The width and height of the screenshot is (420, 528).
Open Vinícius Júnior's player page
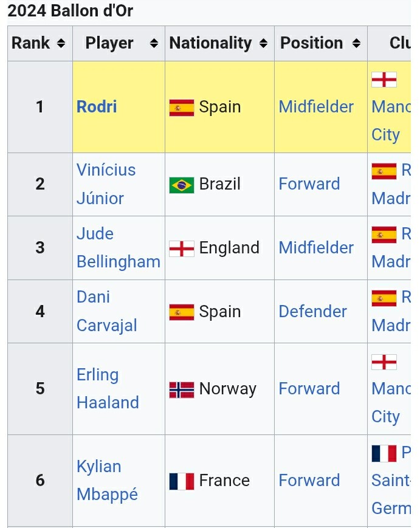[106, 170]
